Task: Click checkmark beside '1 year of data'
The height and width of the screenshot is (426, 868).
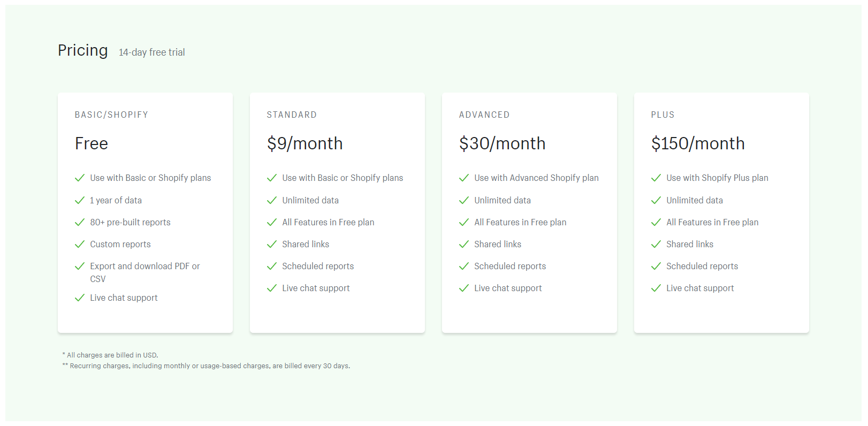Action: pos(80,200)
